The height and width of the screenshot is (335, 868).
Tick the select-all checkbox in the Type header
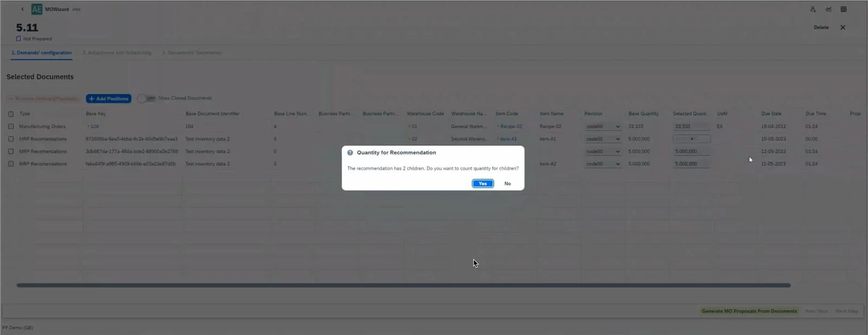pos(11,114)
